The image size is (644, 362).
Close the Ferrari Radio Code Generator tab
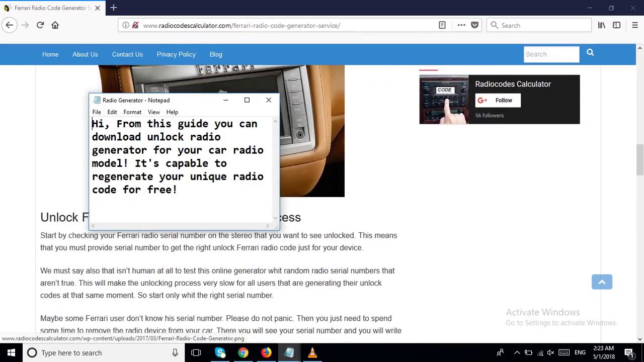tap(98, 8)
